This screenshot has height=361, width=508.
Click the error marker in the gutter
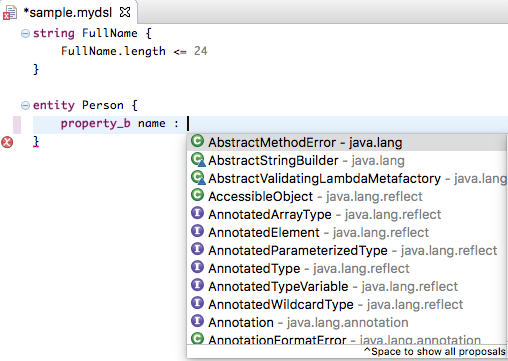[x=7, y=142]
